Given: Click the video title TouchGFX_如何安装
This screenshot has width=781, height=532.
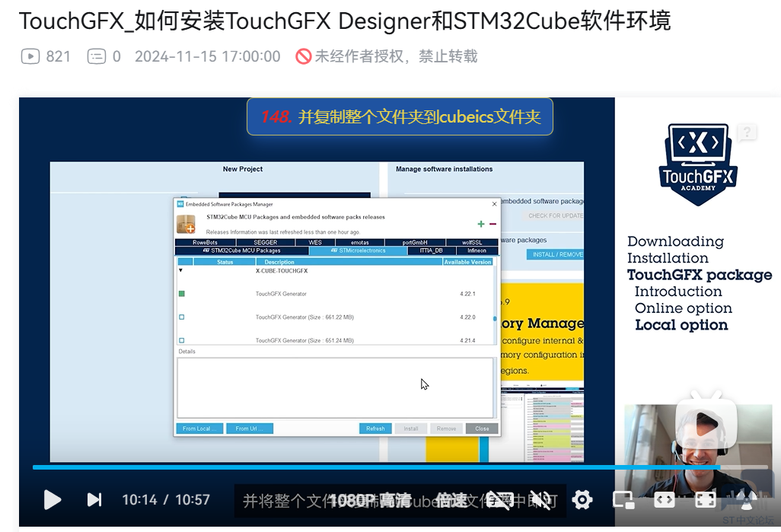Looking at the screenshot, I should [344, 21].
